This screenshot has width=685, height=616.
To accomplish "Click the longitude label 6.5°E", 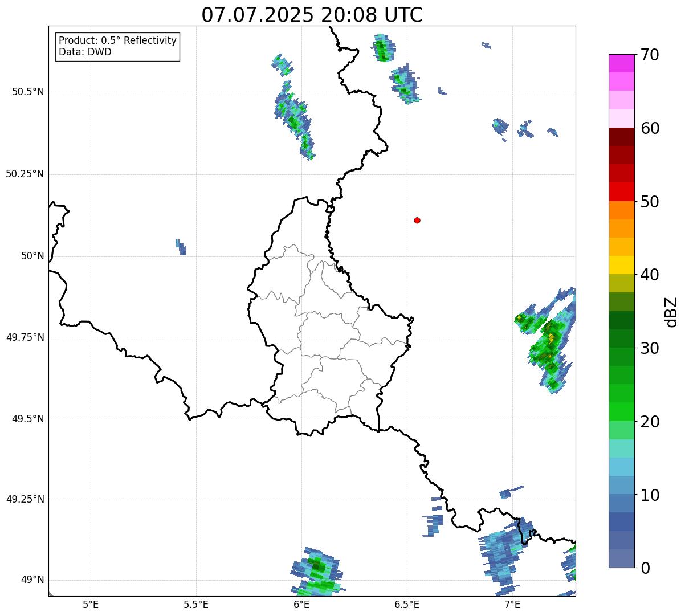I will click(x=407, y=604).
